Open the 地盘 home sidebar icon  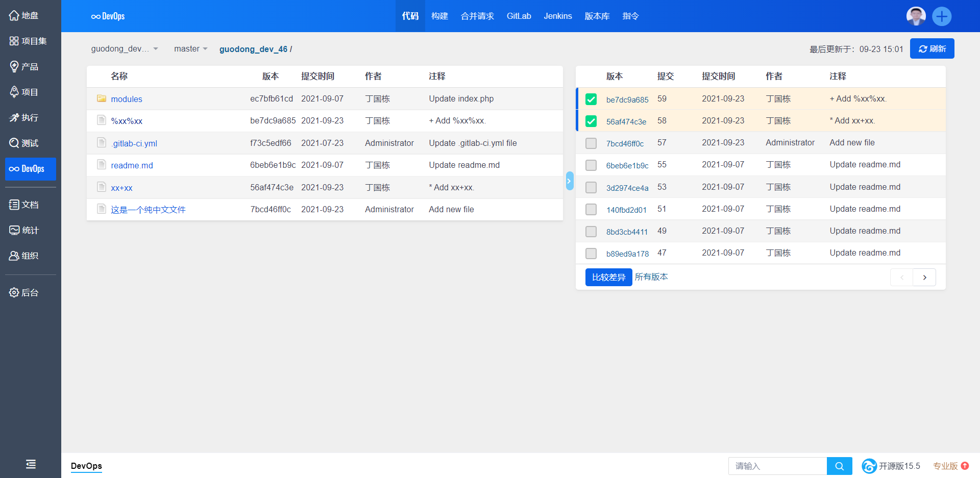point(14,16)
